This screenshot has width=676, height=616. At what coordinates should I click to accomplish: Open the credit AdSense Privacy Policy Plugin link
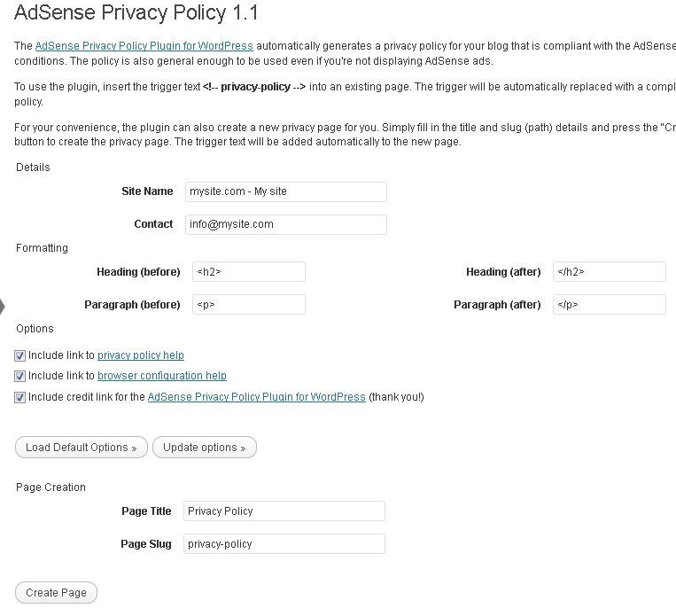tap(257, 397)
